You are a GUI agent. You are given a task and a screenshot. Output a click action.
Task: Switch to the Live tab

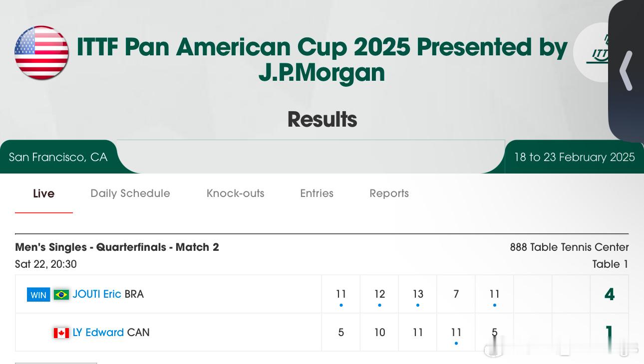coord(44,193)
